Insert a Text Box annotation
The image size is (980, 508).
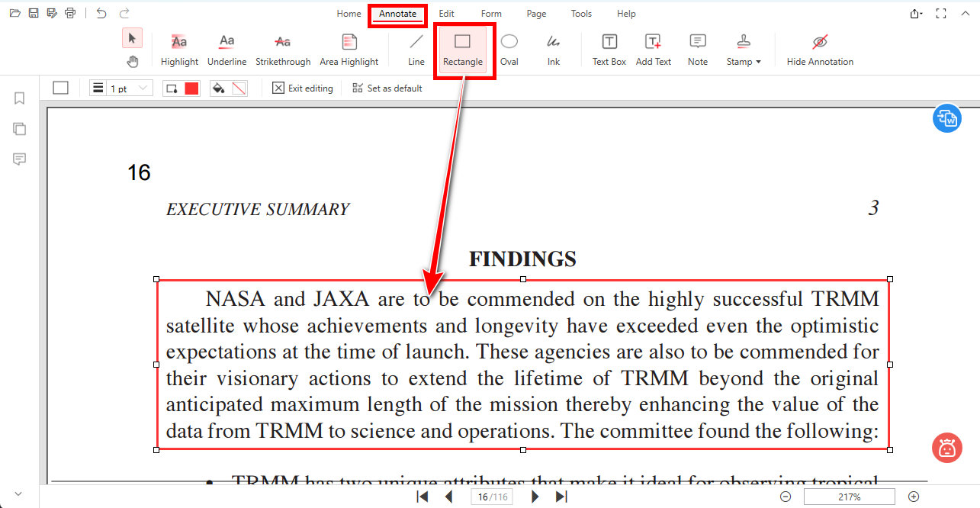point(609,50)
